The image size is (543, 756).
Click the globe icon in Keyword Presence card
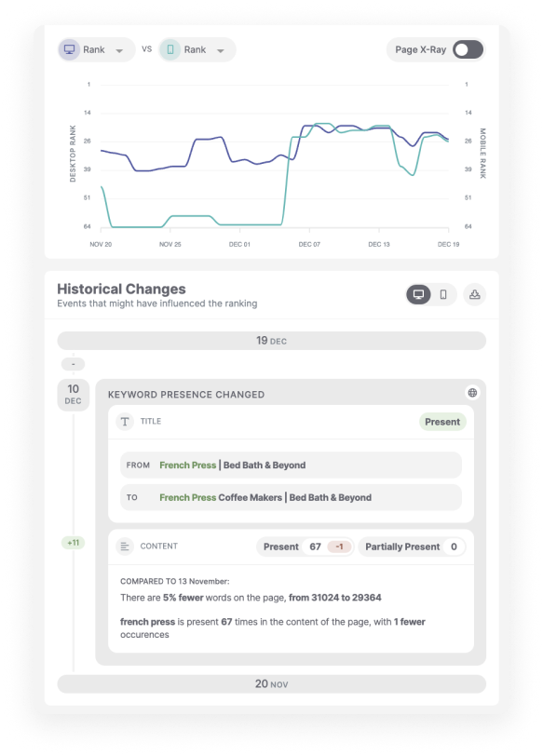tap(472, 393)
